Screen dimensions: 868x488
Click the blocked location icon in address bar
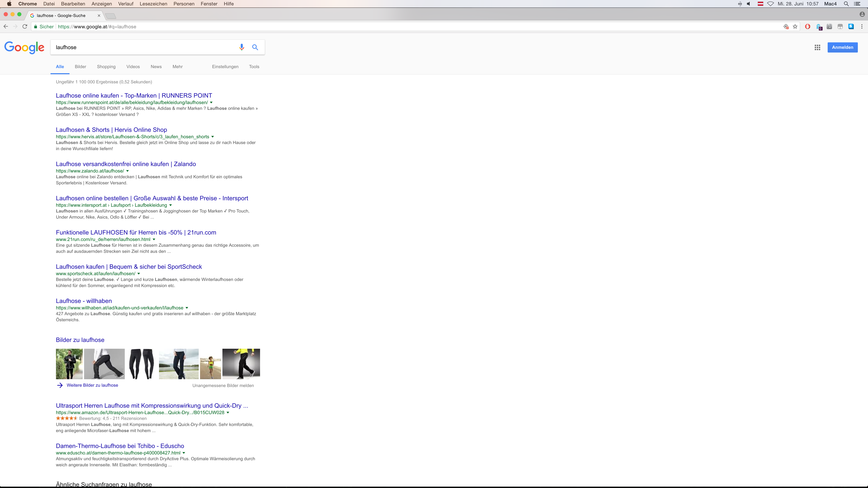pyautogui.click(x=786, y=27)
